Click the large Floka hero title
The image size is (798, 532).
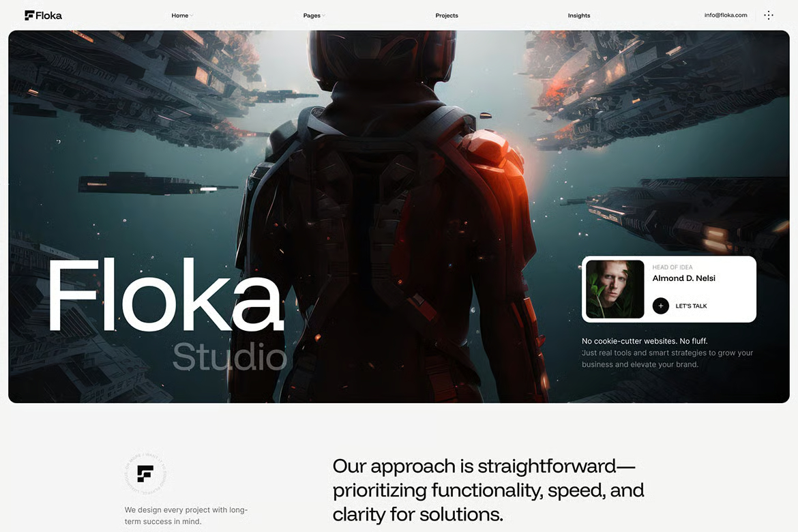[166, 295]
